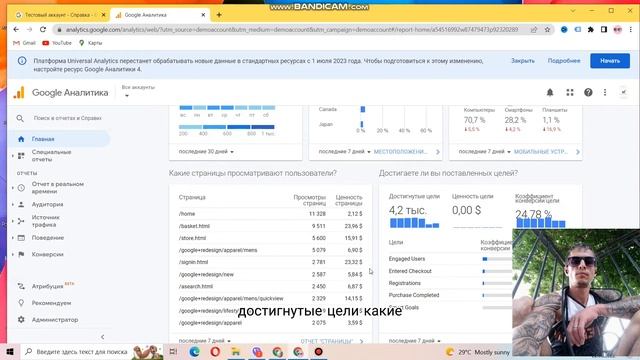Open a new browser tab with plus

(x=219, y=15)
